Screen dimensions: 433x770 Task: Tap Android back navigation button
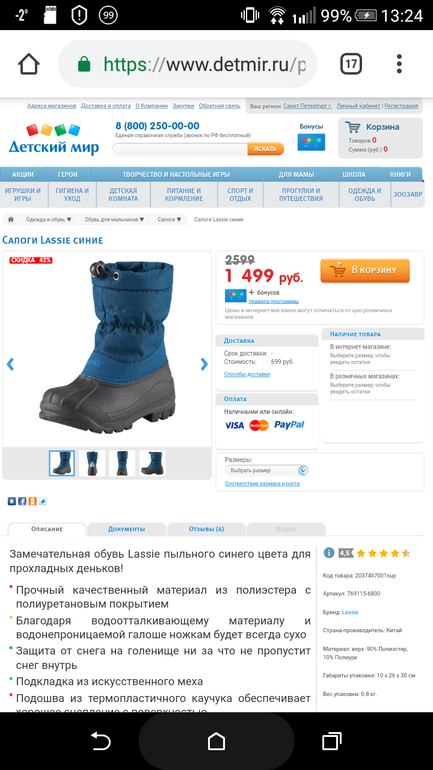coord(100,741)
